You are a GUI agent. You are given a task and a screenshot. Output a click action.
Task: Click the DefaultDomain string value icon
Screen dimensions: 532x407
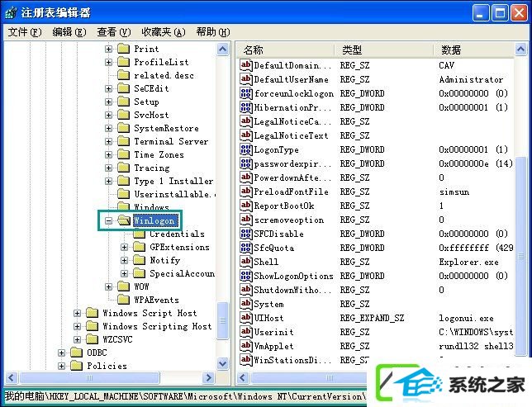tap(246, 65)
